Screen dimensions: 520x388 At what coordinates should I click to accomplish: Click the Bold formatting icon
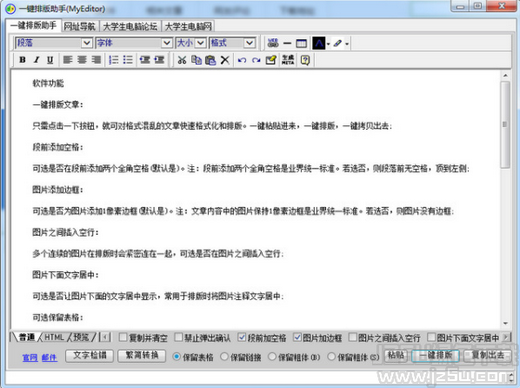click(22, 60)
